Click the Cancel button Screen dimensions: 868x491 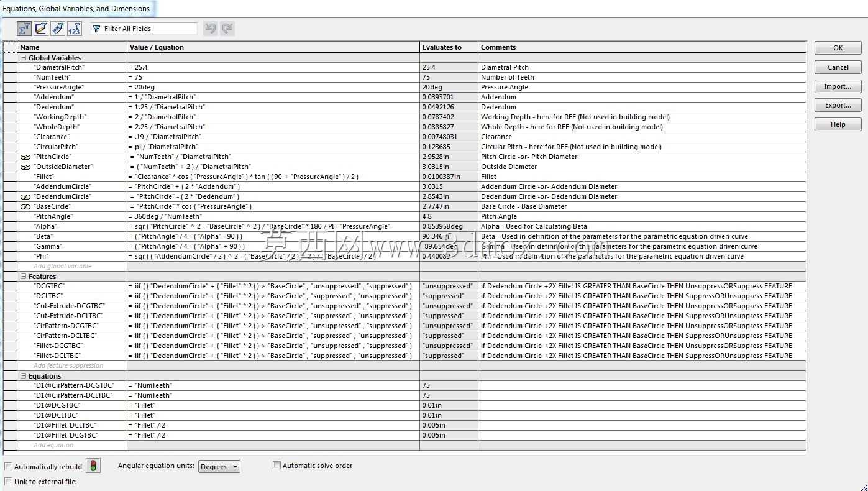click(838, 67)
